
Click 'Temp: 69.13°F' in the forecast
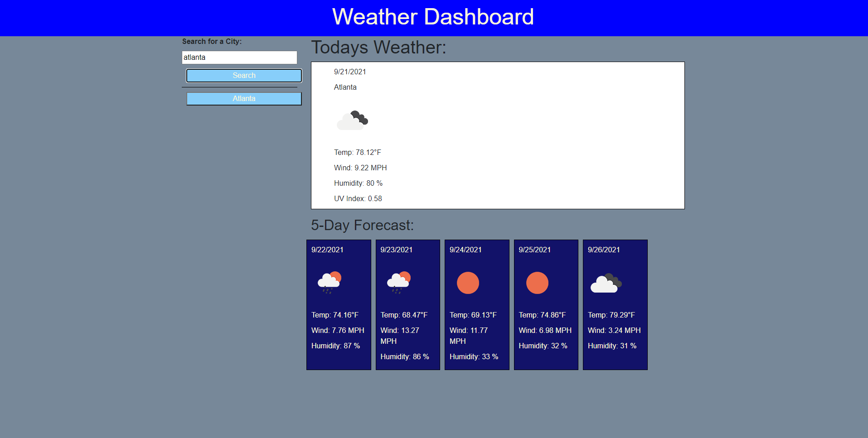click(473, 315)
